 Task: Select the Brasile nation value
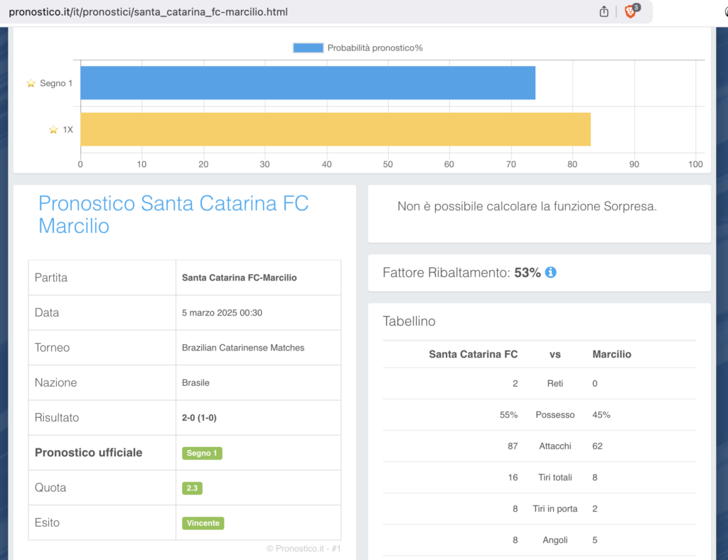pyautogui.click(x=196, y=383)
